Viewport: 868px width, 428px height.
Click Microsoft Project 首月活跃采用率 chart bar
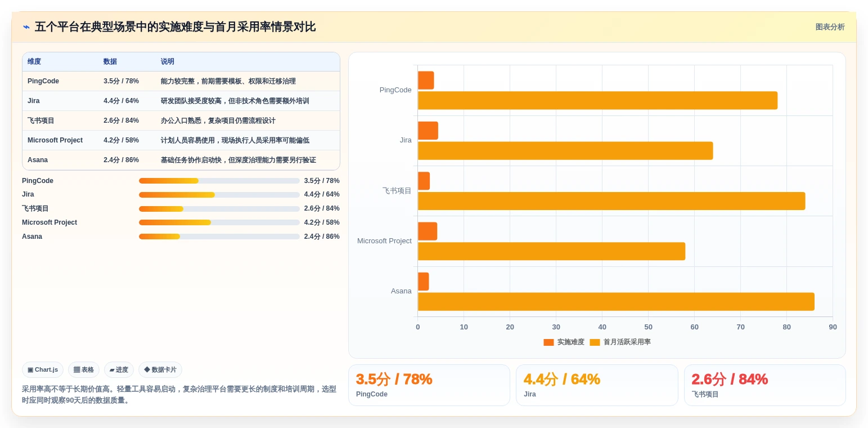tap(551, 251)
